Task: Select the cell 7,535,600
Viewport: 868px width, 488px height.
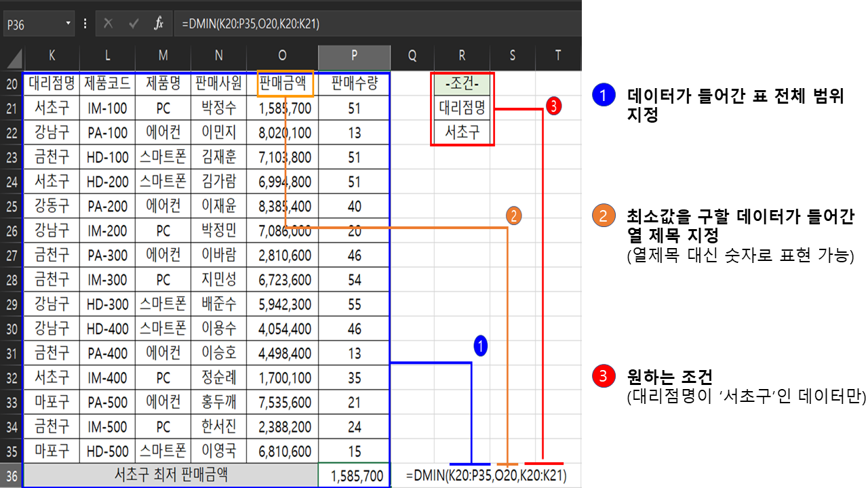Action: tap(282, 403)
